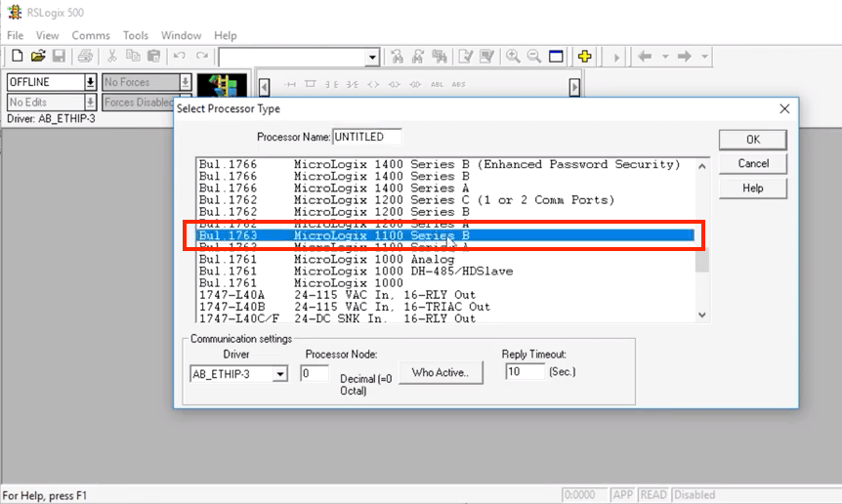Viewport: 842px width, 504px height.
Task: Click the Redo arrow icon
Action: [202, 56]
